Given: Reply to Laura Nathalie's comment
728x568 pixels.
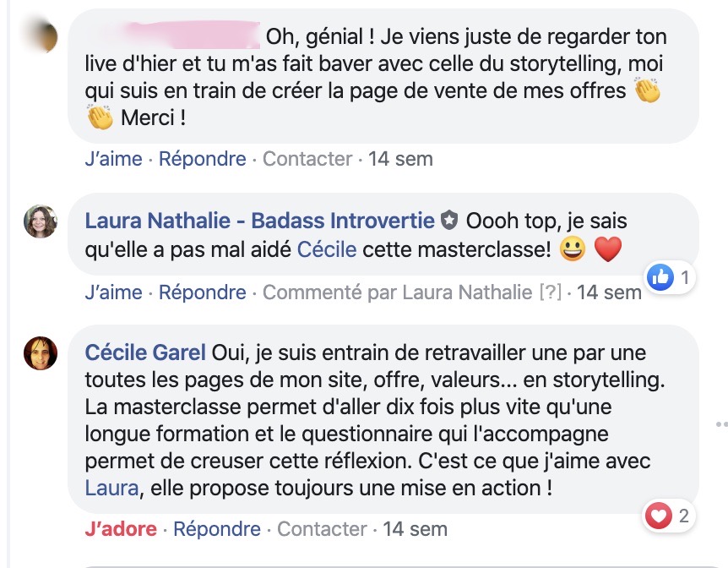Looking at the screenshot, I should click(x=203, y=292).
